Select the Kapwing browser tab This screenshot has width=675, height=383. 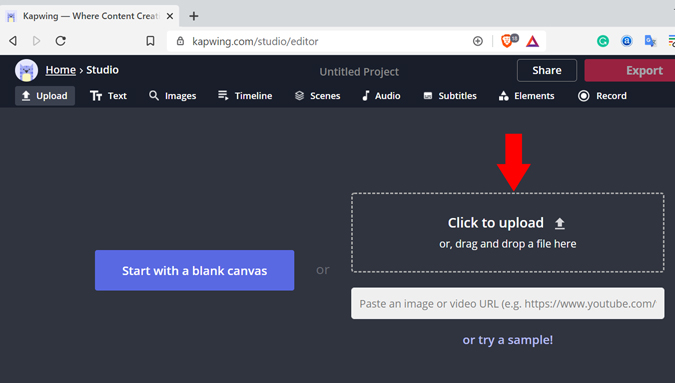(x=90, y=16)
